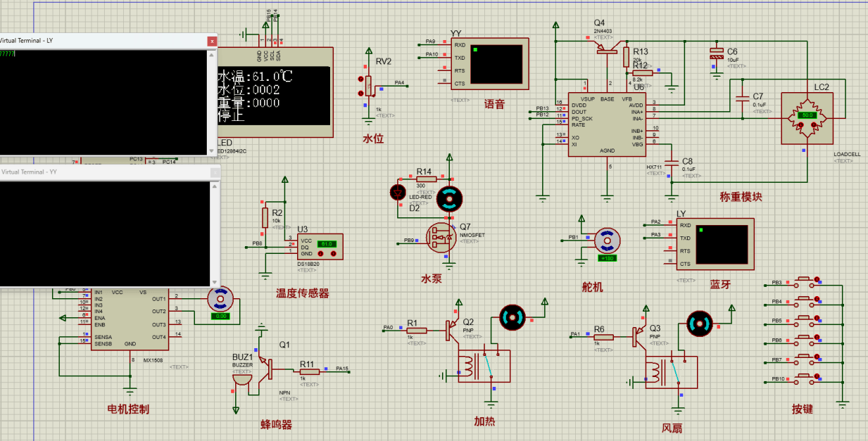Viewport: 868px width, 441px height.
Task: Select the servo motor at PB1
Action: [606, 241]
